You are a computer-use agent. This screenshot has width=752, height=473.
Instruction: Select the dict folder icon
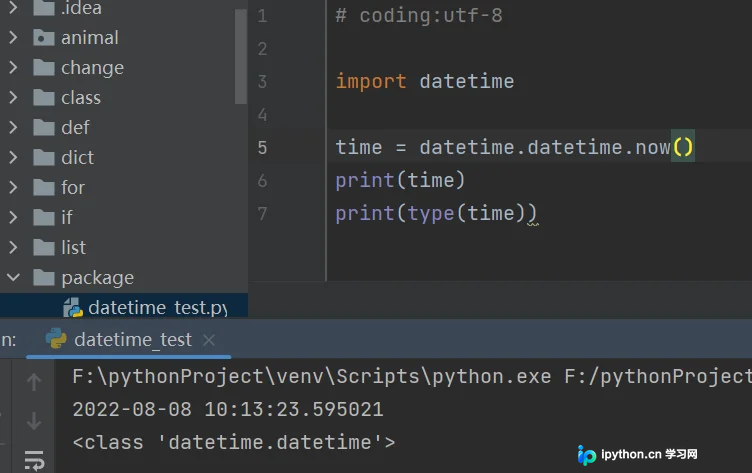44,157
